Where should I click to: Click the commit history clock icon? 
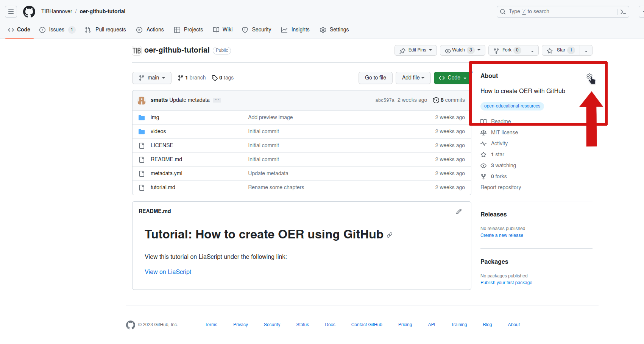pyautogui.click(x=436, y=100)
